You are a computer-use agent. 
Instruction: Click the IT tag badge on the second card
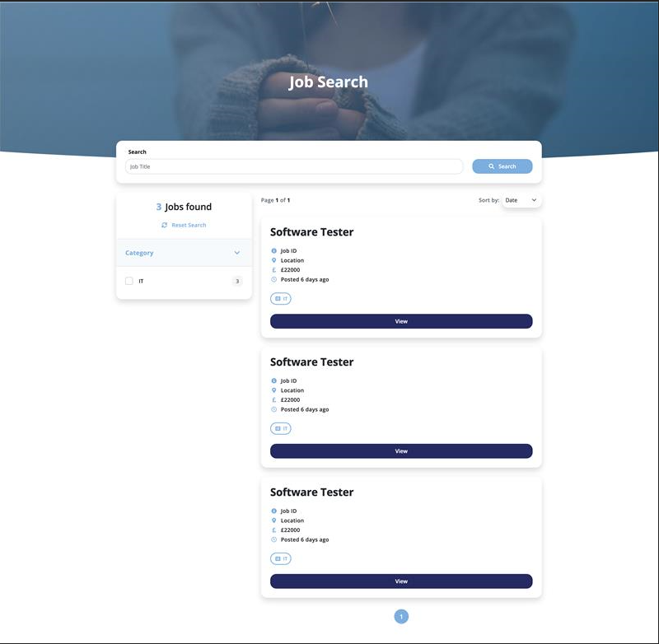pyautogui.click(x=281, y=428)
